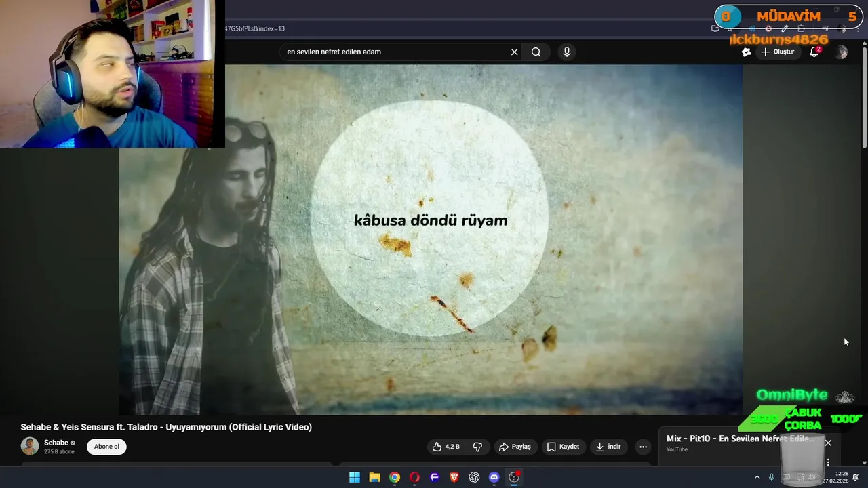Click Paylaş share button
Screen dimensions: 868x488
click(x=515, y=447)
